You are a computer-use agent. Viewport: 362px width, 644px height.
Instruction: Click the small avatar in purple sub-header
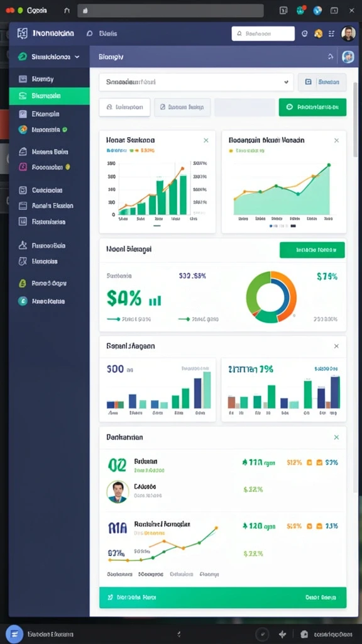click(x=348, y=57)
